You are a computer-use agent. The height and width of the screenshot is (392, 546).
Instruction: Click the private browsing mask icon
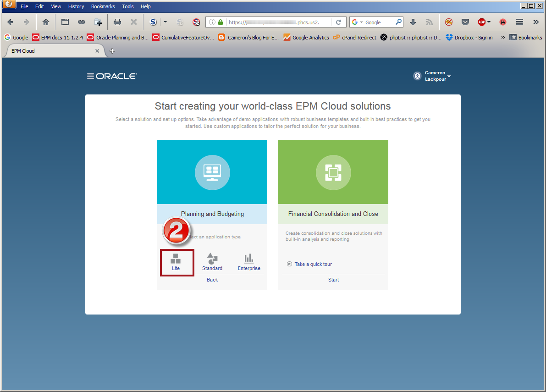[82, 22]
